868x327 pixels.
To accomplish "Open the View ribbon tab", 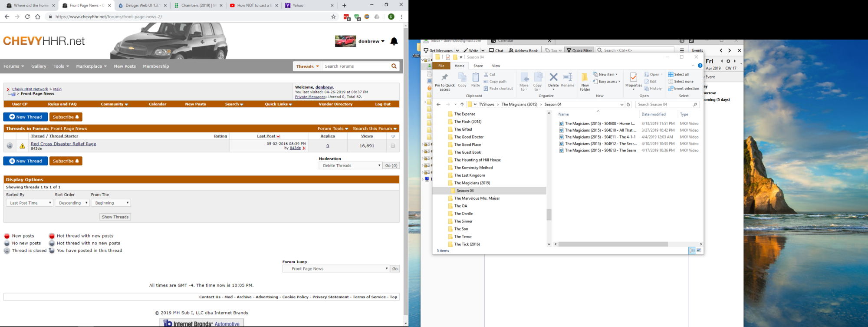I will coord(496,66).
